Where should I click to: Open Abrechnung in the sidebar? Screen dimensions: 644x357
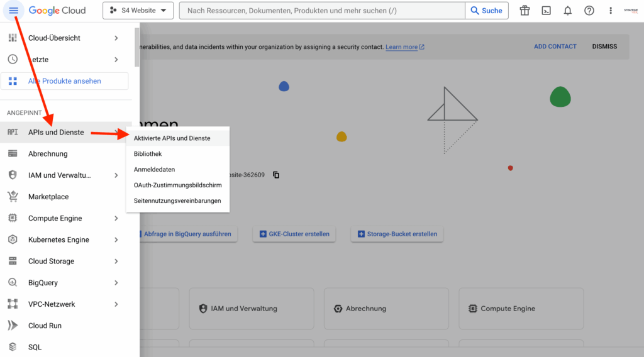pos(65,153)
